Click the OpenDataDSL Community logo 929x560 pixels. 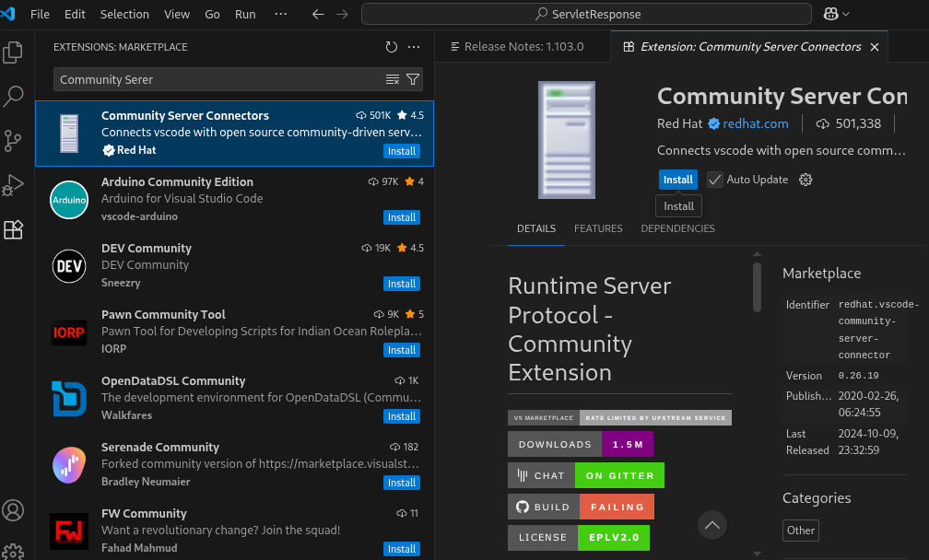pyautogui.click(x=69, y=399)
